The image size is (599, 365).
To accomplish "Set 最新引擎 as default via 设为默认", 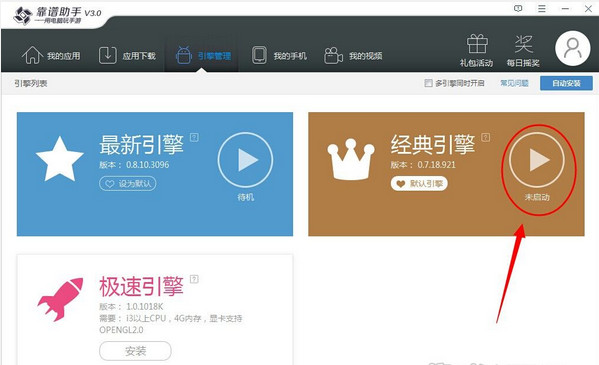I will pyautogui.click(x=128, y=184).
